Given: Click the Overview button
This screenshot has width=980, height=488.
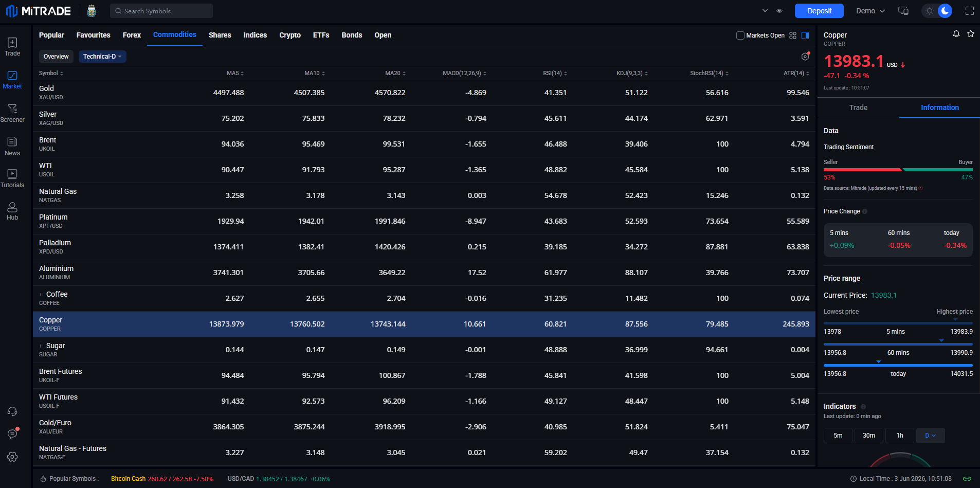Looking at the screenshot, I should pyautogui.click(x=56, y=57).
